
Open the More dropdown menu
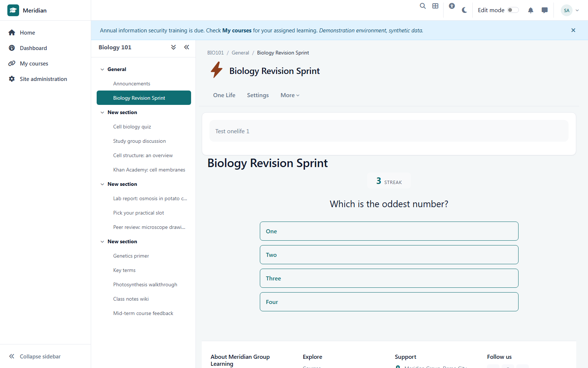click(x=290, y=95)
